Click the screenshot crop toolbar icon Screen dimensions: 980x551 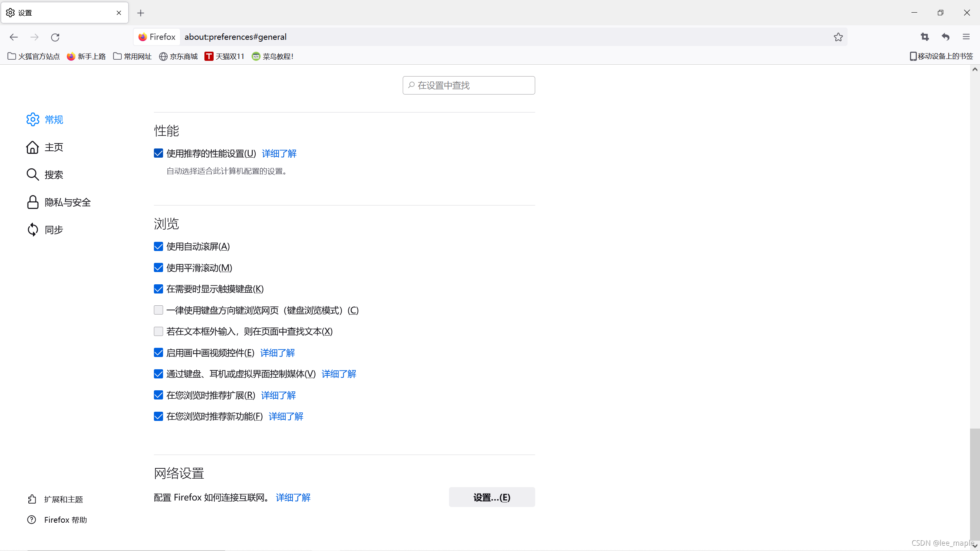(924, 37)
